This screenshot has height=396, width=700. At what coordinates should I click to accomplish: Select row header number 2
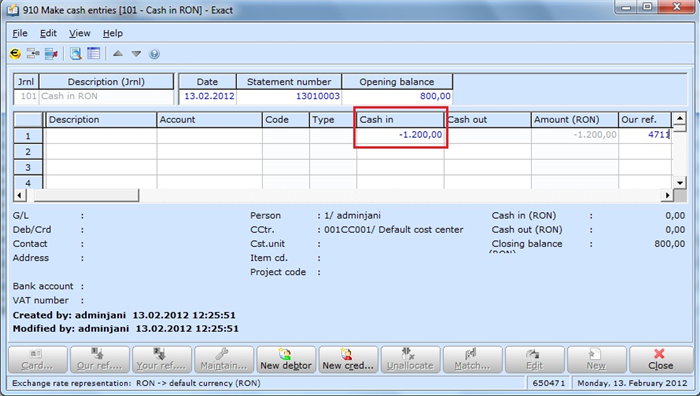pos(28,152)
